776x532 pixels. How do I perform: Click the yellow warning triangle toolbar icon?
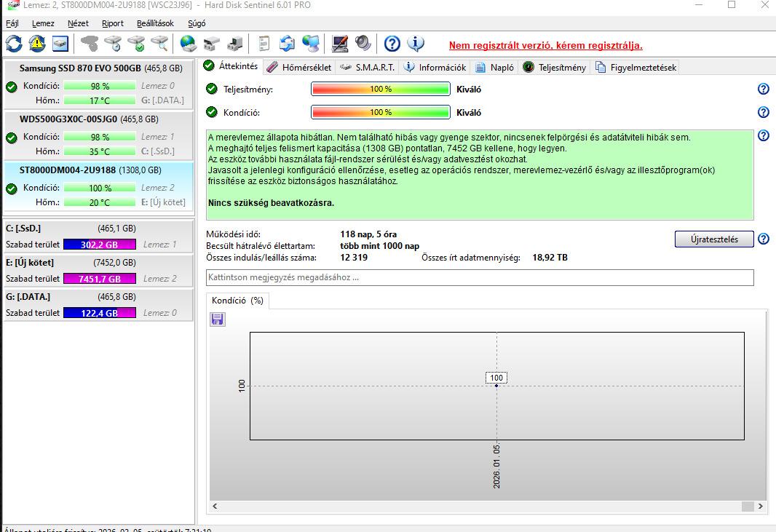(36, 44)
